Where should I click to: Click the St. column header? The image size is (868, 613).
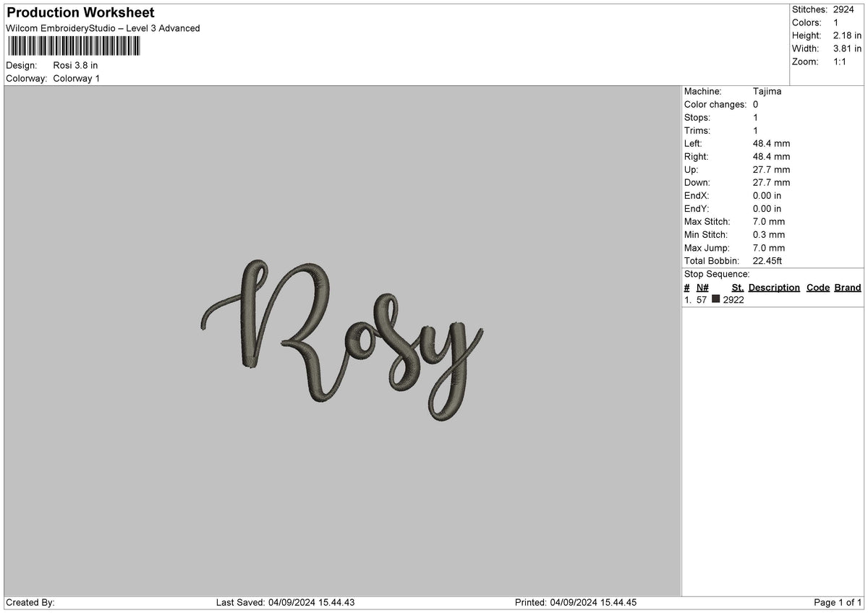click(737, 287)
